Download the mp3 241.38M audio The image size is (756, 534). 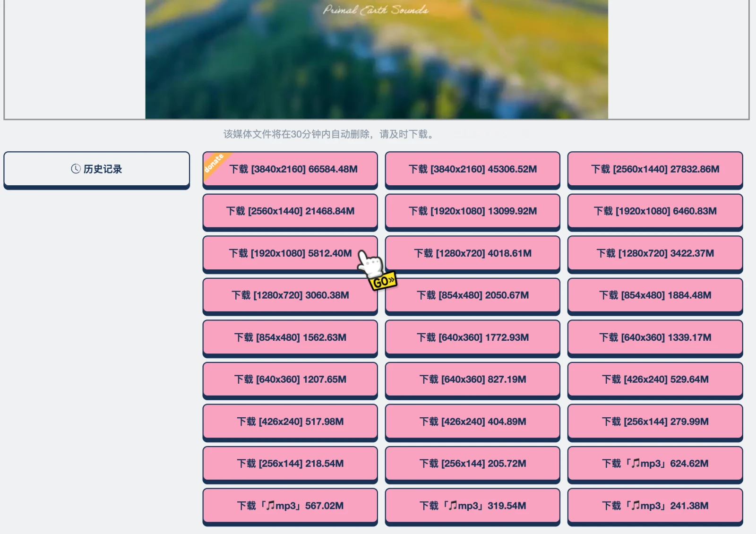pos(655,506)
